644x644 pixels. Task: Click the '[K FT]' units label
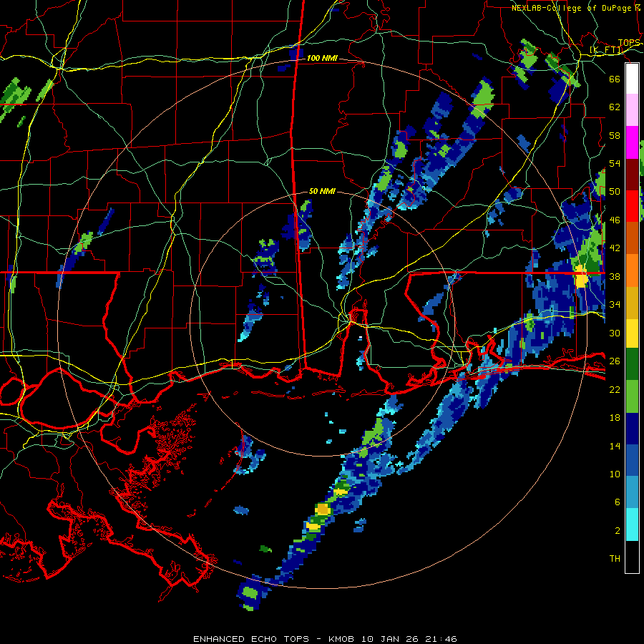(x=606, y=50)
